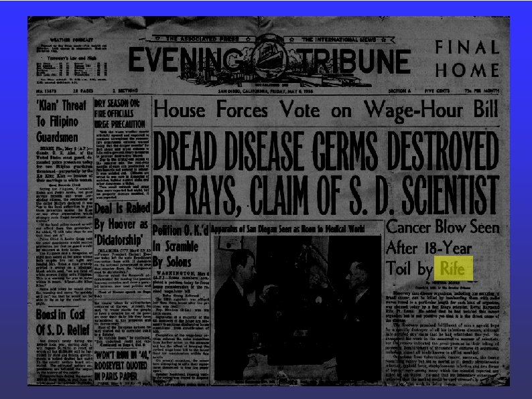Click headline line "DREAD DISEASE GERMS DESTROYED"
This screenshot has height=399, width=532.
(x=326, y=151)
